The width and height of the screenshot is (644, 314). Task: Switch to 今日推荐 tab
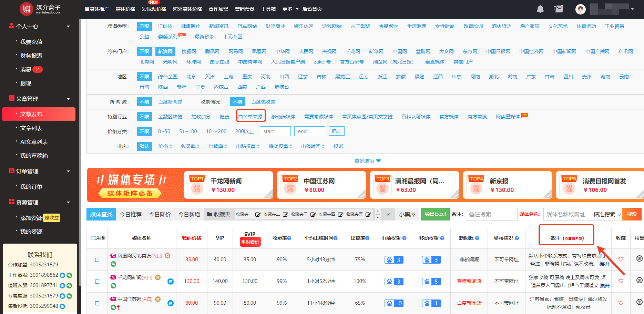click(x=131, y=214)
